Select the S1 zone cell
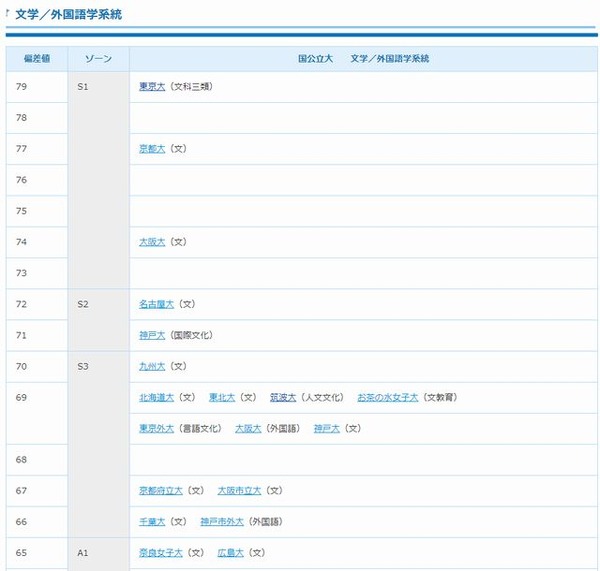The image size is (600, 571). click(99, 180)
